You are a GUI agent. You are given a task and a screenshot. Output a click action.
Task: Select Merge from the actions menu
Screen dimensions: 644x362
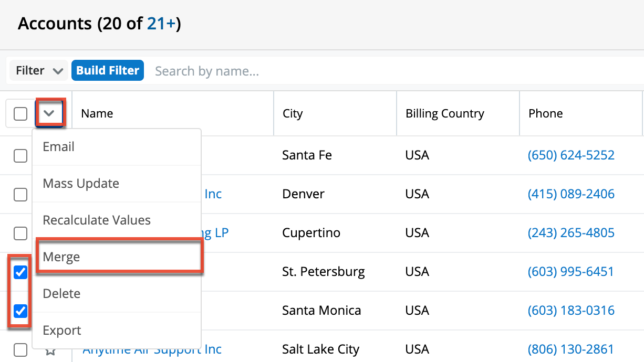61,257
